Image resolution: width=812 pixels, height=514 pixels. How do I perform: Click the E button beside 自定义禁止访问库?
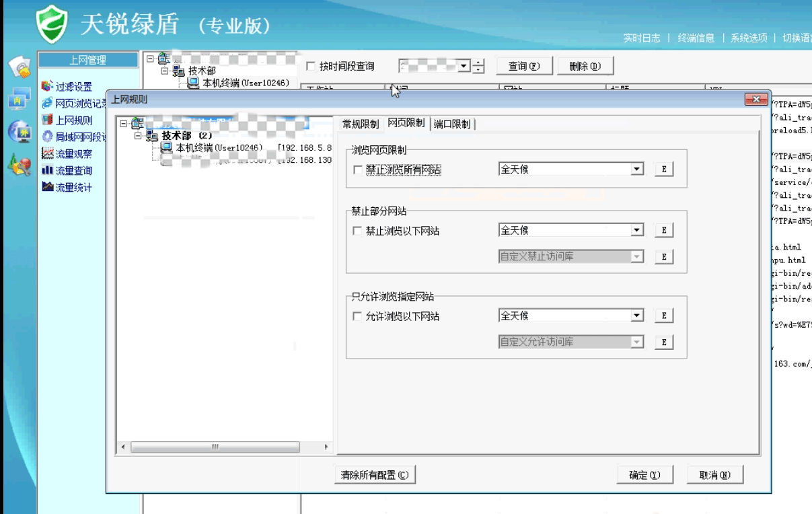(663, 256)
